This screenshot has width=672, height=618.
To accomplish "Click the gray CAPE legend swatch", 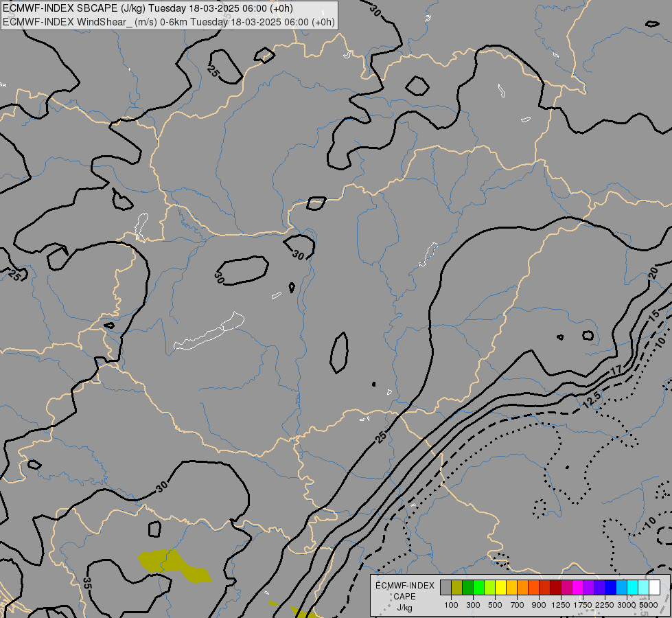I will [x=445, y=587].
